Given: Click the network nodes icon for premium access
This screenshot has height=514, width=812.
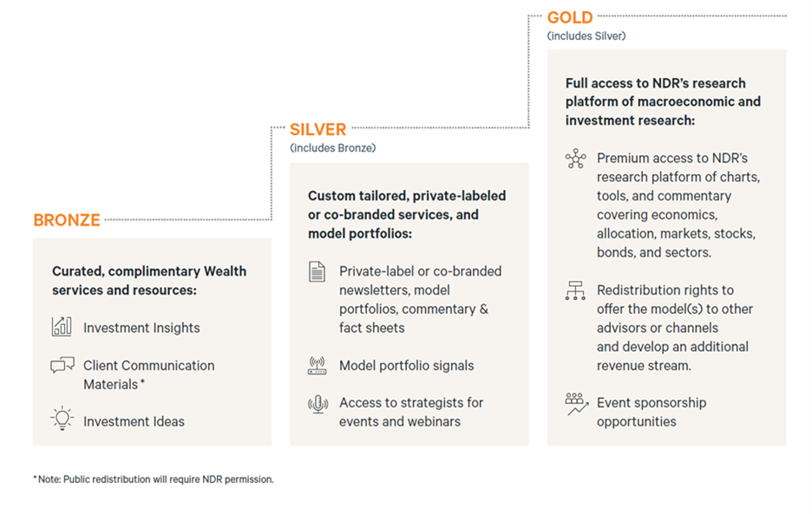Looking at the screenshot, I should [575, 159].
